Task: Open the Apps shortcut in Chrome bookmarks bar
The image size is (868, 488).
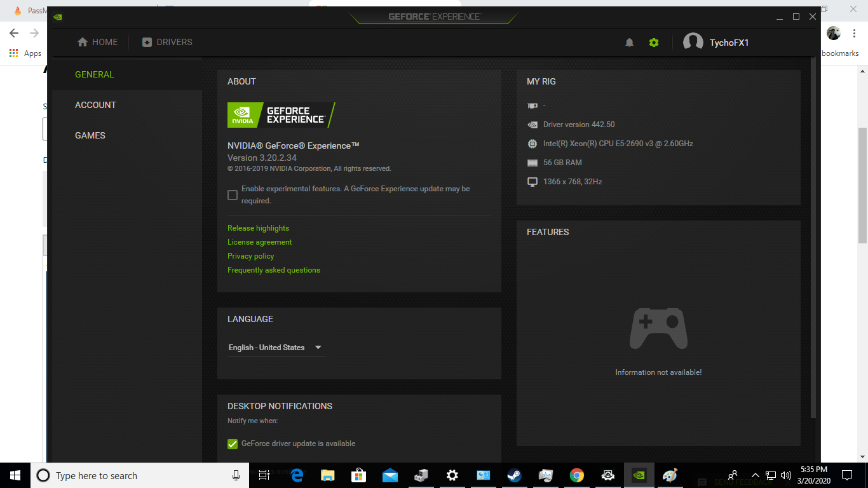Action: (25, 53)
